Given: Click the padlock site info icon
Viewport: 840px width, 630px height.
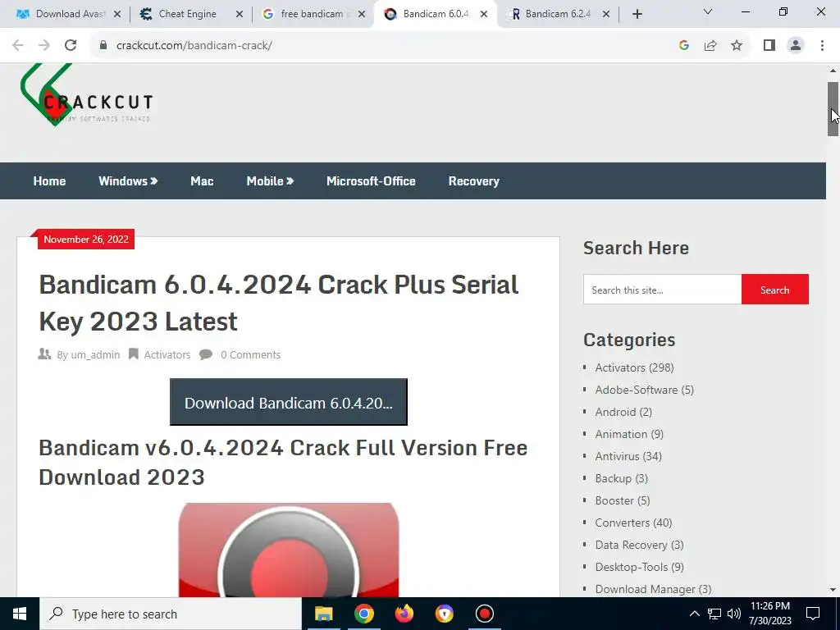Looking at the screenshot, I should point(103,46).
